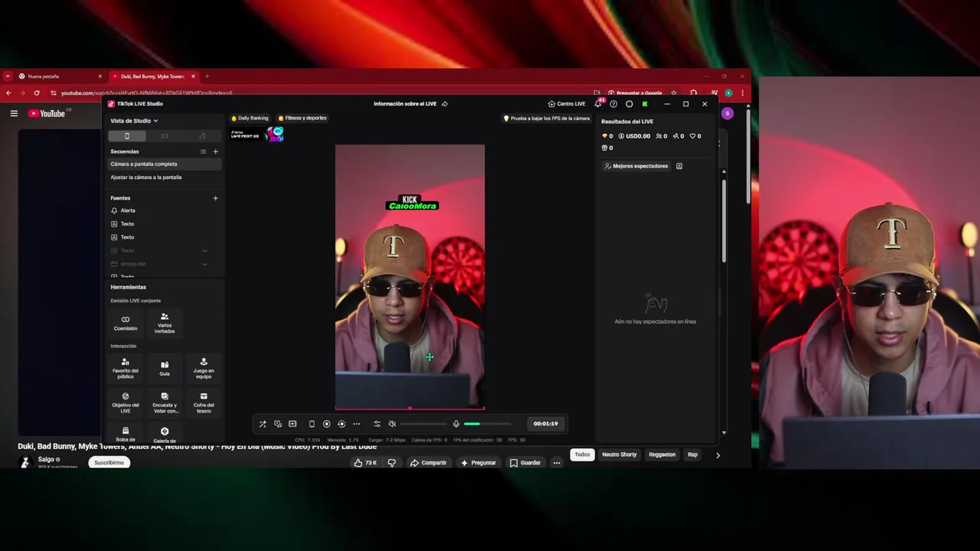Switch to the Nueva pestaña Chrome tab
The width and height of the screenshot is (980, 551).
(x=60, y=77)
